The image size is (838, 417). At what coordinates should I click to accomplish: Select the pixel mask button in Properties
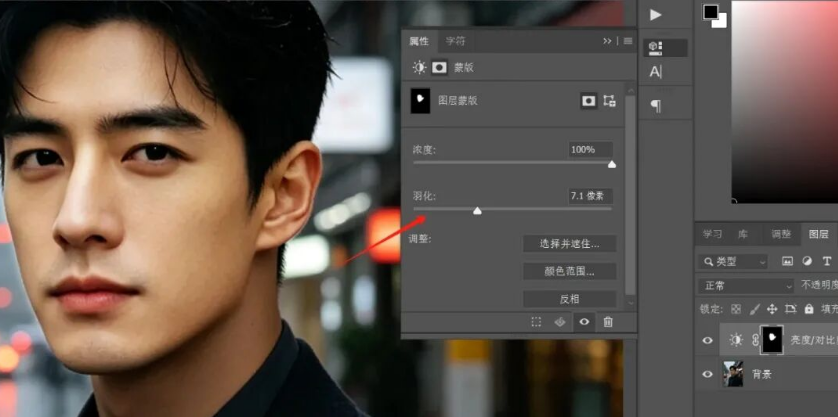click(588, 101)
